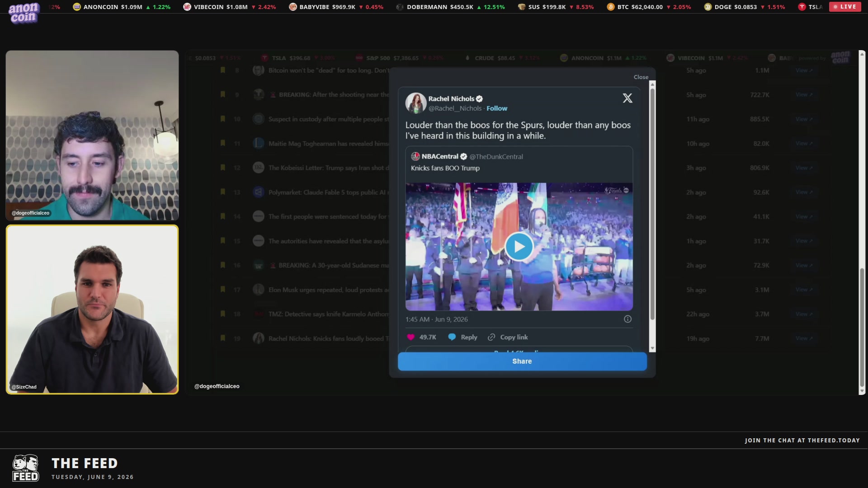
Task: Click the DOBERMANN ticker entry
Action: [x=450, y=7]
